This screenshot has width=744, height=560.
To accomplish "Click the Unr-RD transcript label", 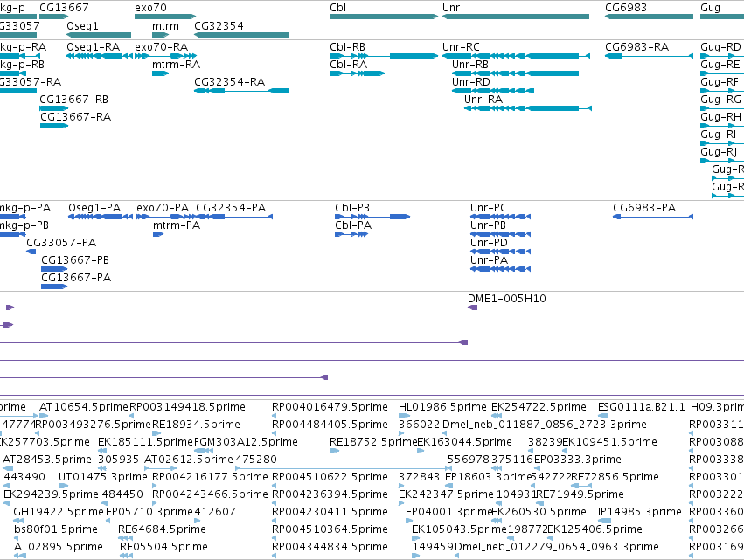I will 470,82.
